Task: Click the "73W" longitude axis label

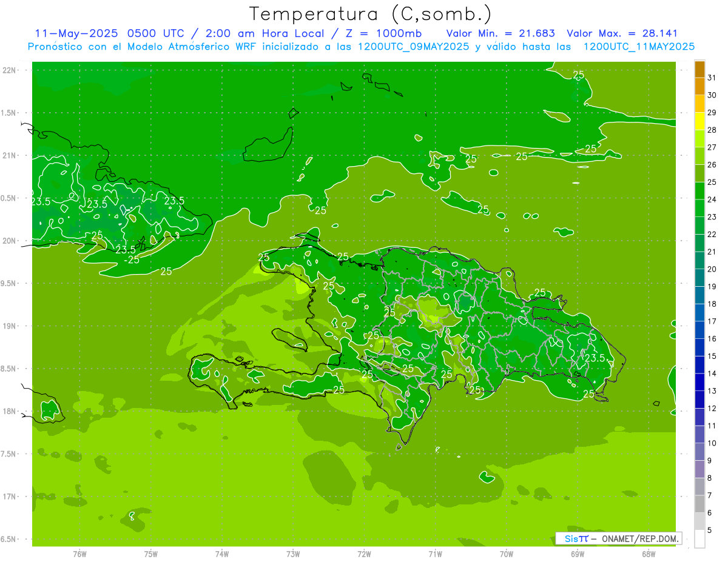Action: point(293,554)
